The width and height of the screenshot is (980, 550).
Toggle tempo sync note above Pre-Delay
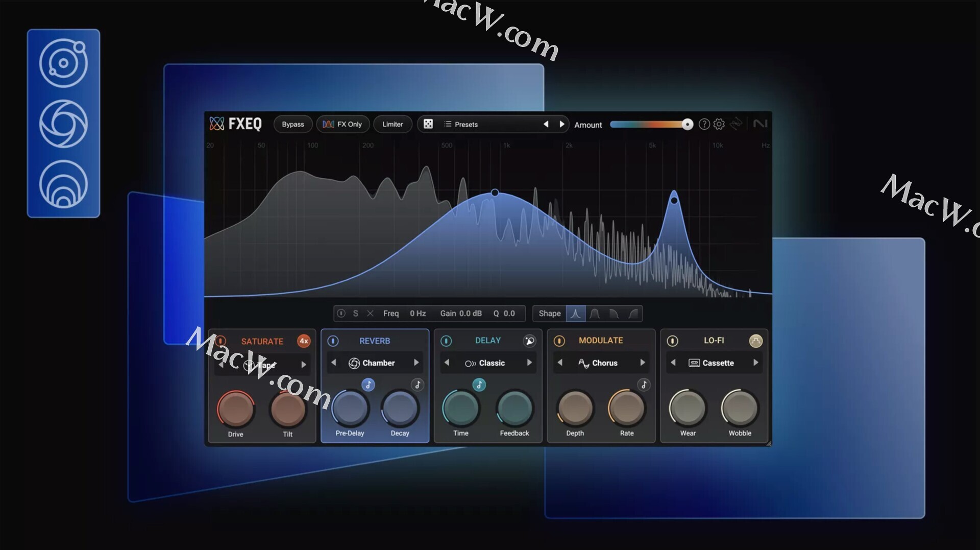[x=368, y=385]
